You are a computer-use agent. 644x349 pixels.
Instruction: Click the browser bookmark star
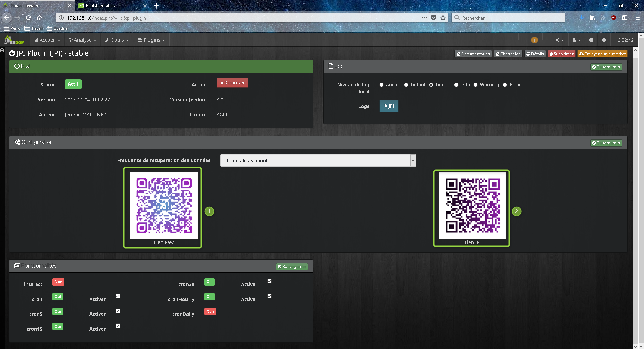443,18
